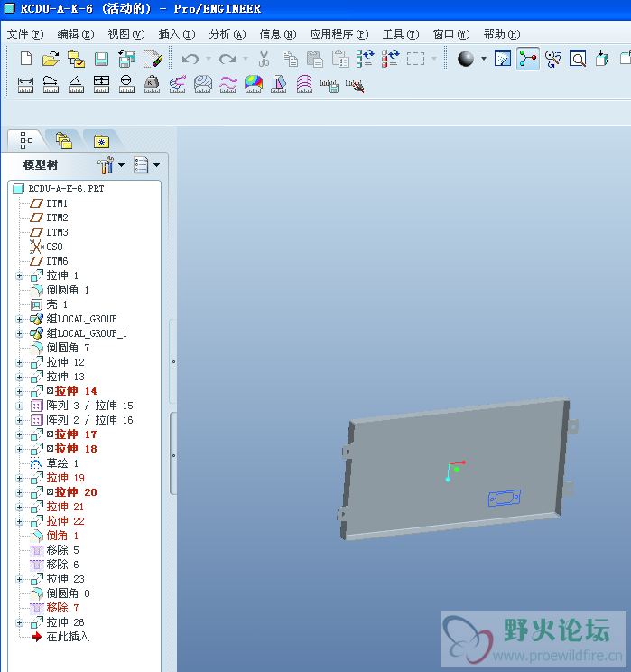Expand the 组LOCAL_GROUP node
This screenshot has width=631, height=672.
[19, 319]
